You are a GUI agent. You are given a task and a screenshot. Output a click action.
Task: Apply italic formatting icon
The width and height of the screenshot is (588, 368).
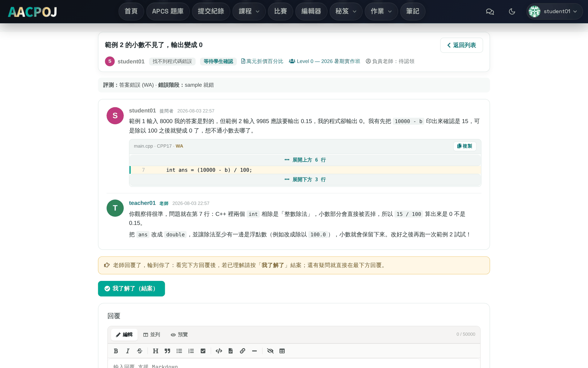point(128,351)
